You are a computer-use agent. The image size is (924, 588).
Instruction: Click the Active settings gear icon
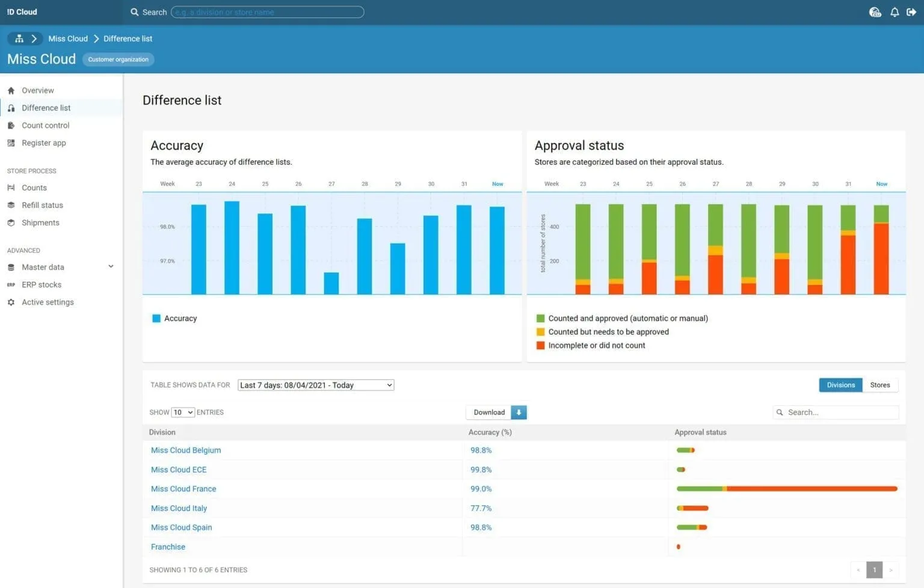(11, 302)
